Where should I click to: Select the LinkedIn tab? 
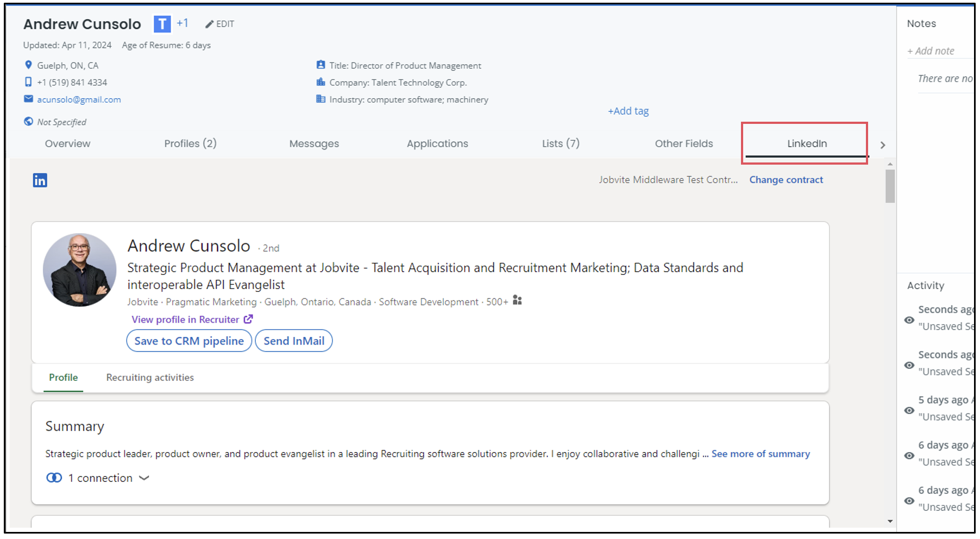pos(807,143)
